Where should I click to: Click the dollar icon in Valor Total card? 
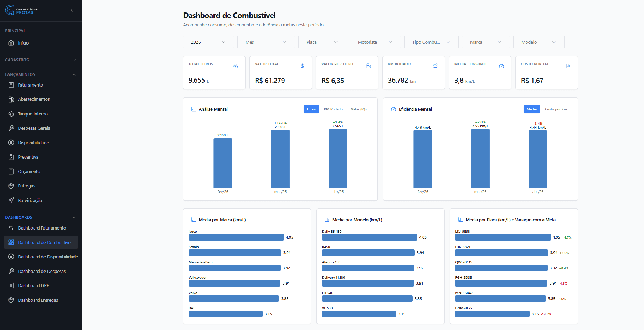pos(302,66)
